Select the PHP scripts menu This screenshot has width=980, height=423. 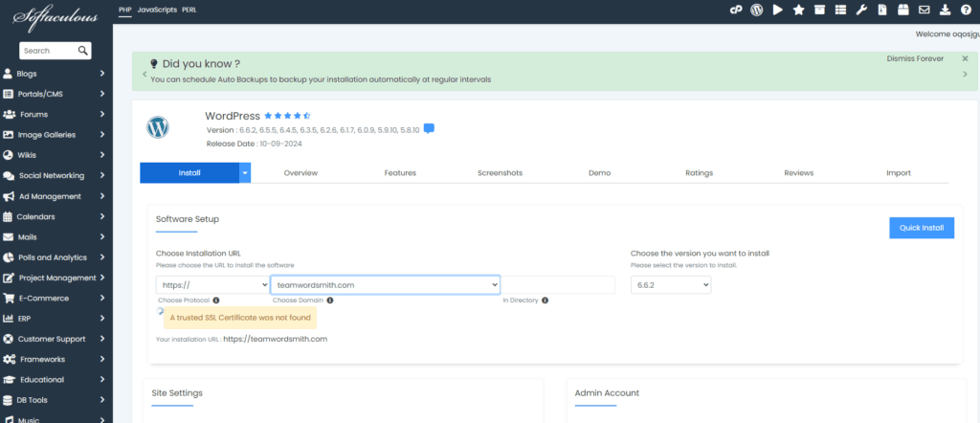click(x=125, y=10)
